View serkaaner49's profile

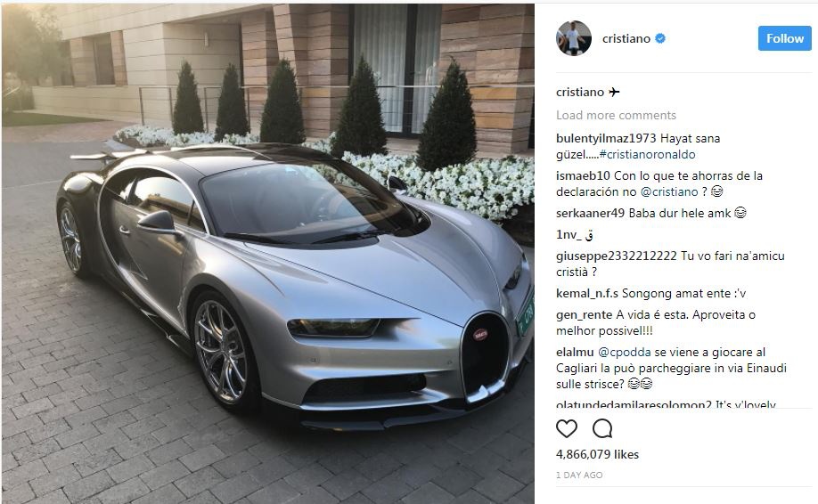[x=590, y=213]
